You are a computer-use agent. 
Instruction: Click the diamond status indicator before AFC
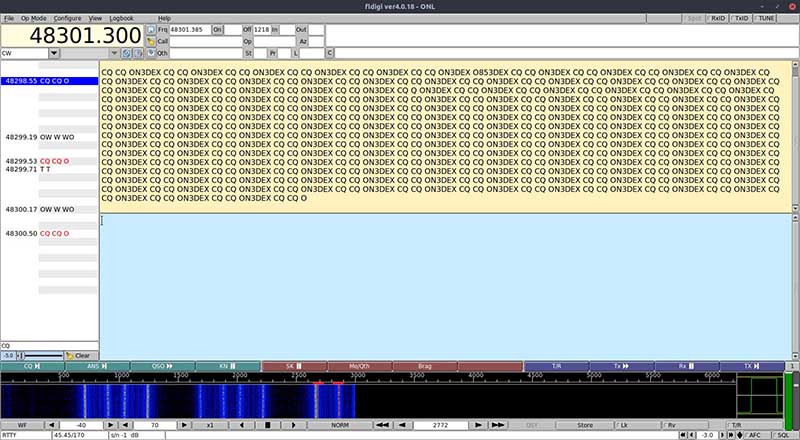coord(739,435)
